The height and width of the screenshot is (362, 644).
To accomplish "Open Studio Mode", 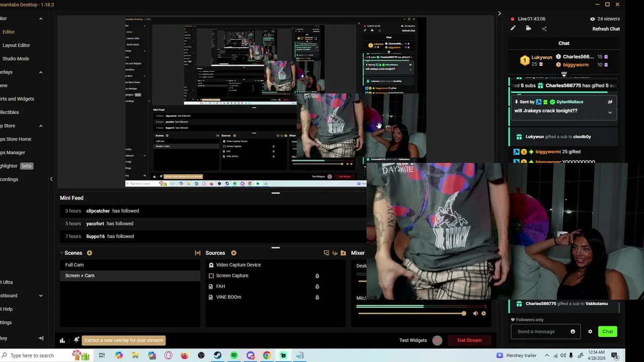I will (x=16, y=59).
